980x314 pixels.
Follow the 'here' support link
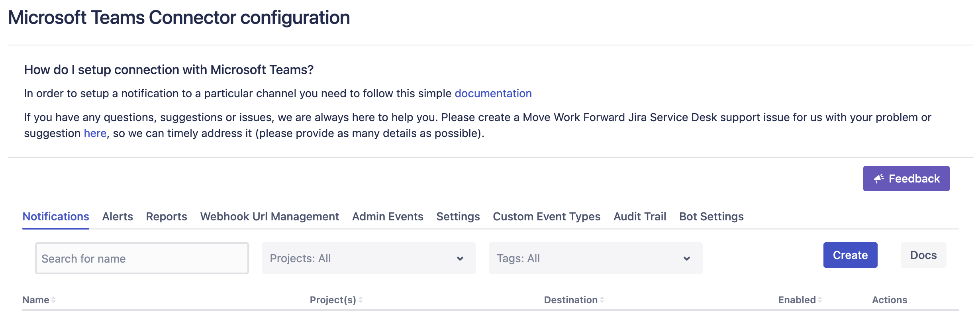coord(95,133)
